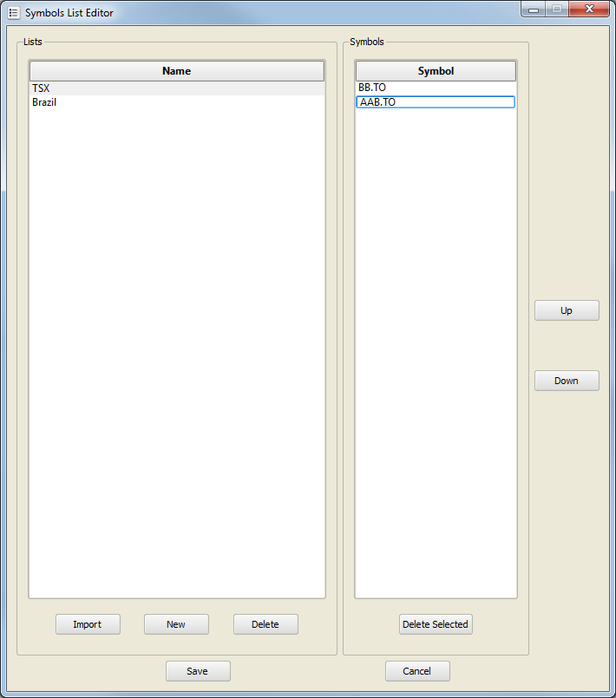Click the Name column header
The height and width of the screenshot is (698, 616).
pyautogui.click(x=177, y=71)
